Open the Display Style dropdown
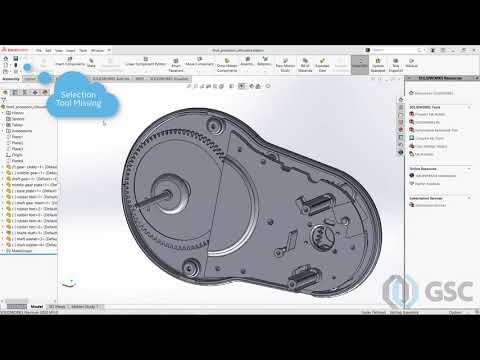Screen dimensions: 480x360 [231, 86]
